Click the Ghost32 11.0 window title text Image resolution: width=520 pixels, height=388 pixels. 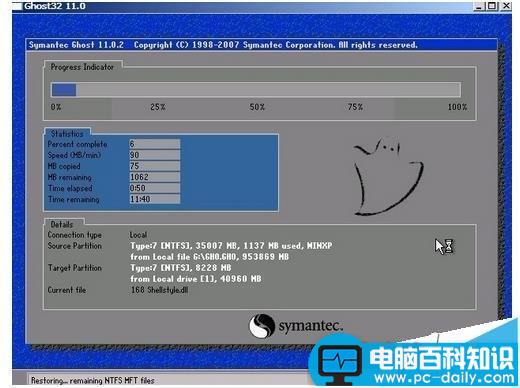point(55,6)
